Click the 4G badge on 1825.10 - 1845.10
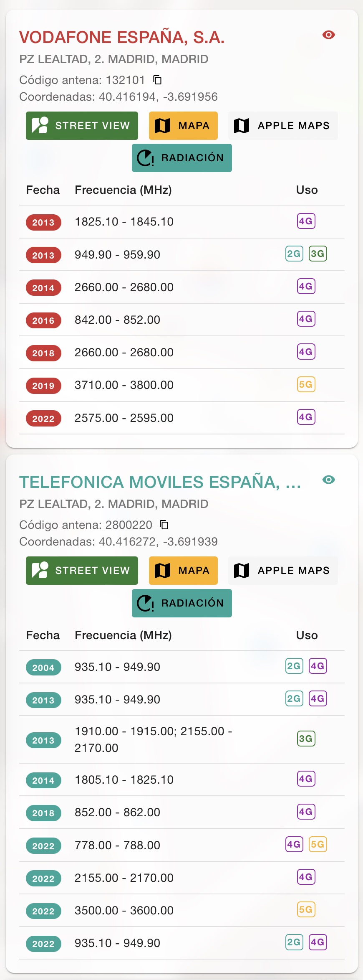 [x=306, y=221]
